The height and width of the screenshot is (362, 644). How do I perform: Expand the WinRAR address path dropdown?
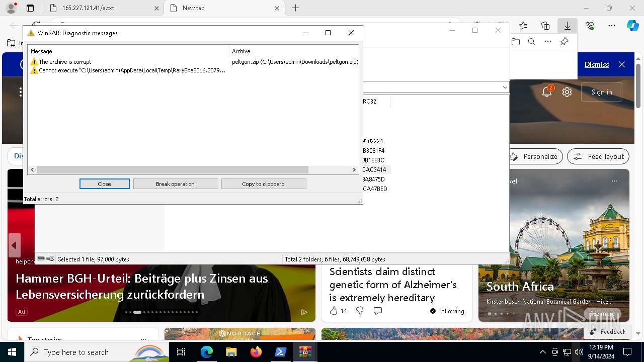pyautogui.click(x=505, y=87)
